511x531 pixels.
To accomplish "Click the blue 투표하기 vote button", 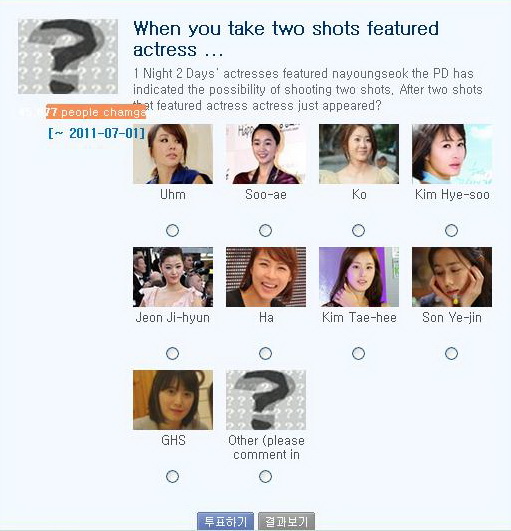I will [x=225, y=521].
